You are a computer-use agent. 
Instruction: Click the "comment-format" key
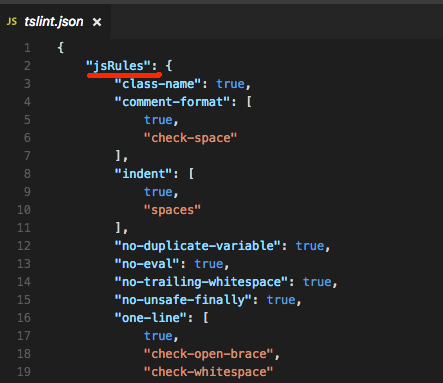point(172,102)
